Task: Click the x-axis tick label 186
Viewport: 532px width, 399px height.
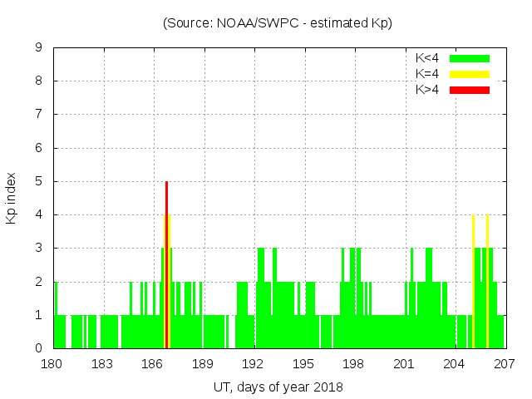Action: (x=153, y=364)
